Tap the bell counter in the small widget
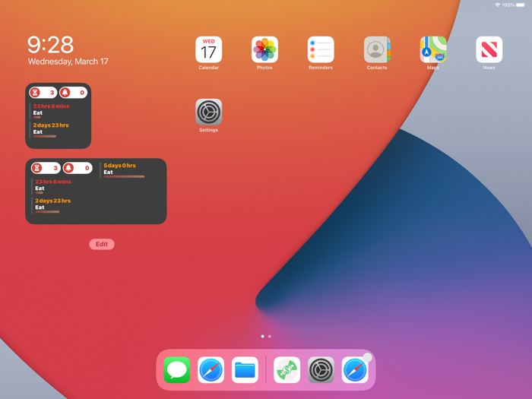This screenshot has width=532, height=399. point(73,92)
